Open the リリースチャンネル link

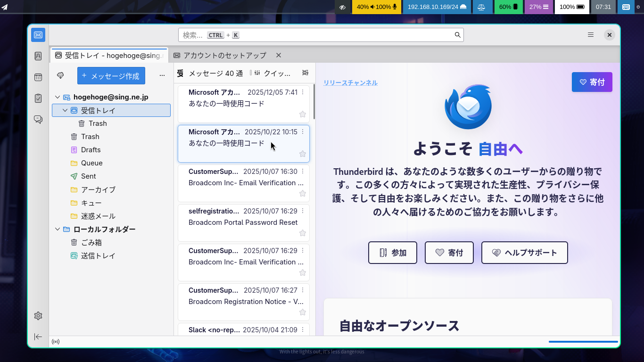(350, 83)
